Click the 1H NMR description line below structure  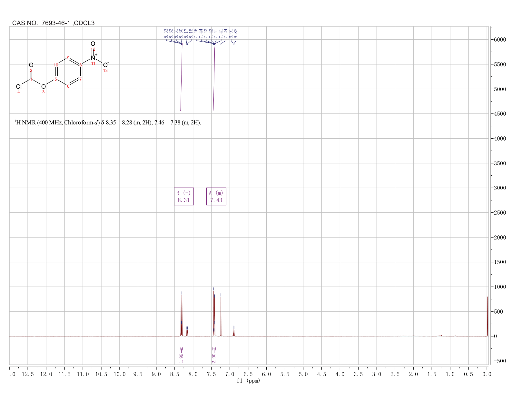[108, 122]
